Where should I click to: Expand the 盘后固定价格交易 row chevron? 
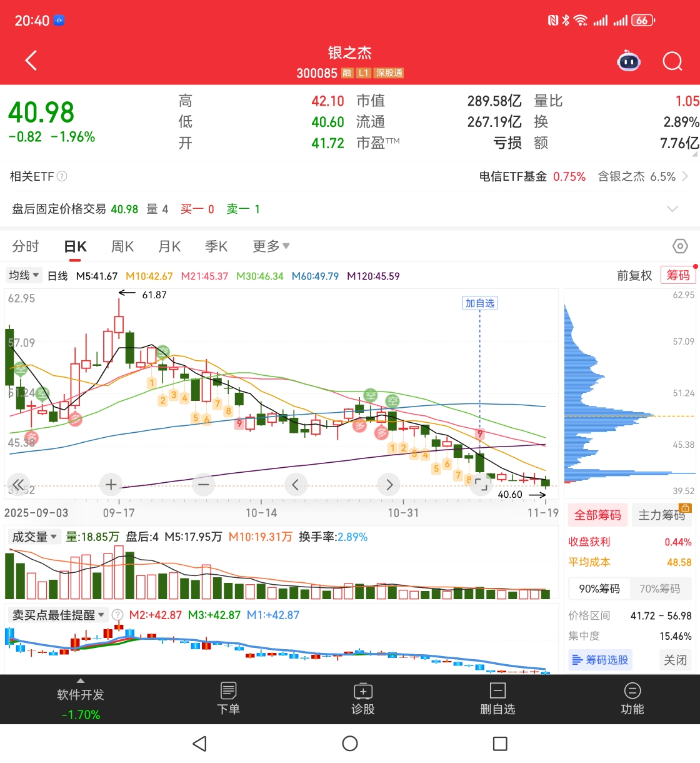click(672, 209)
